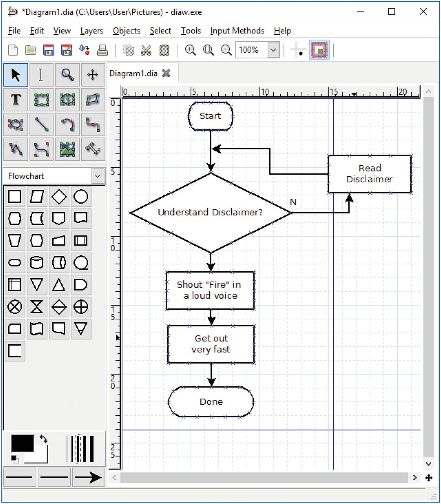The height and width of the screenshot is (504, 441).
Task: Open the View menu
Action: [x=62, y=31]
